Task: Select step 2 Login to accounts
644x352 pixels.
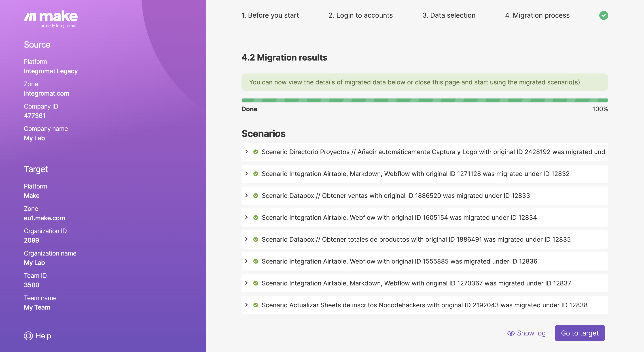Action: click(x=360, y=15)
